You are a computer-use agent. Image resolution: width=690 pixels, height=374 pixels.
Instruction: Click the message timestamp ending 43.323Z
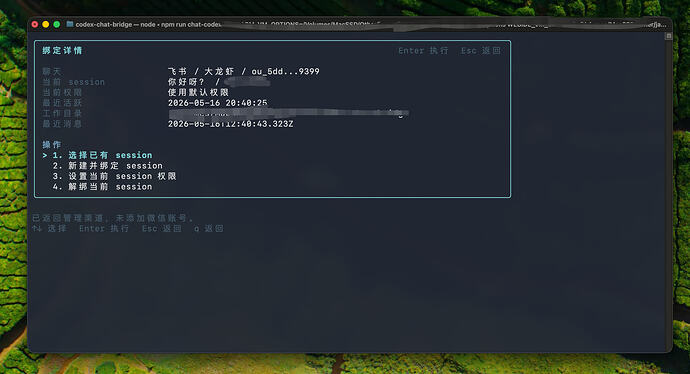pyautogui.click(x=231, y=124)
